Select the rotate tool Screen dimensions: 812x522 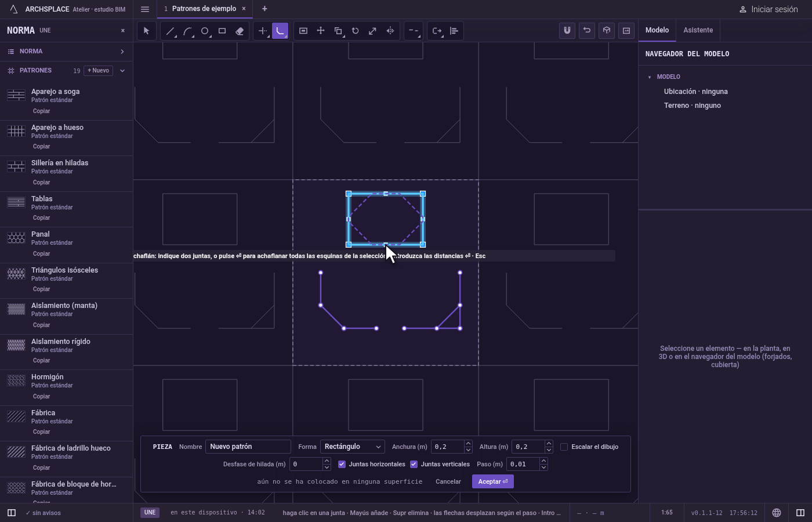(x=356, y=31)
